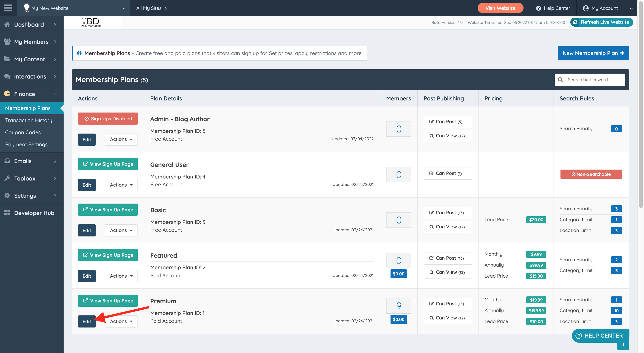Open Transaction History in Finance menu
Screen dimensions: 644x353
pos(28,120)
